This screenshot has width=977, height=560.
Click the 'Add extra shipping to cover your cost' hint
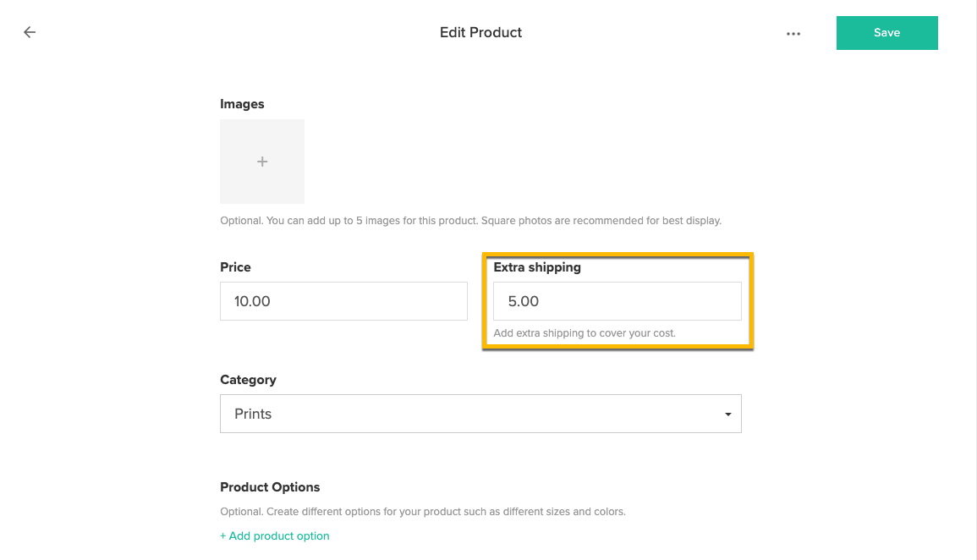[x=585, y=332]
